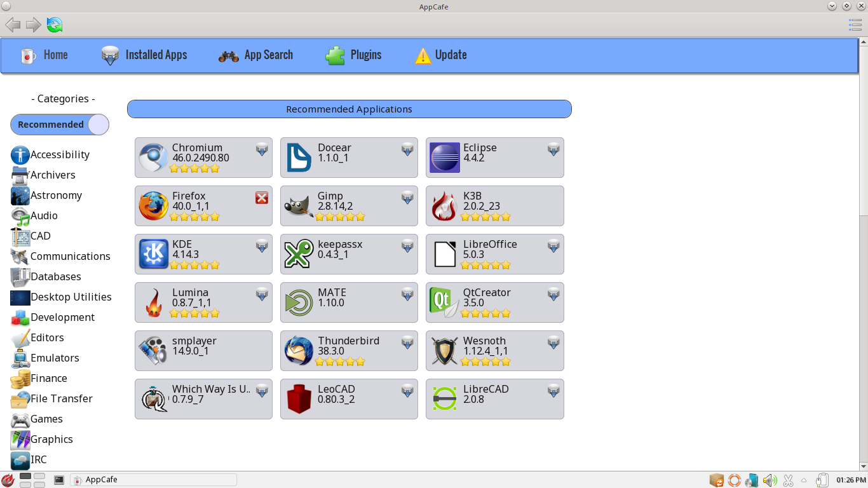Click the Databases category icon
The image size is (868, 488).
(20, 277)
